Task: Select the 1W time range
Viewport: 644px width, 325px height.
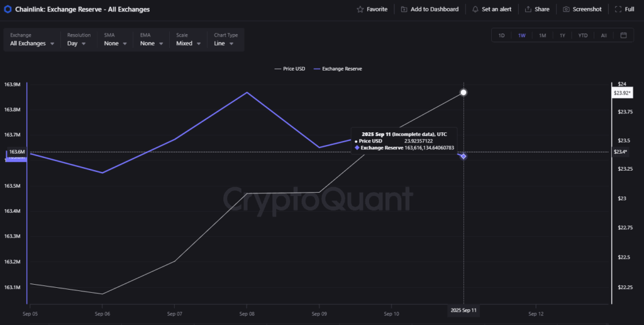Action: tap(521, 35)
